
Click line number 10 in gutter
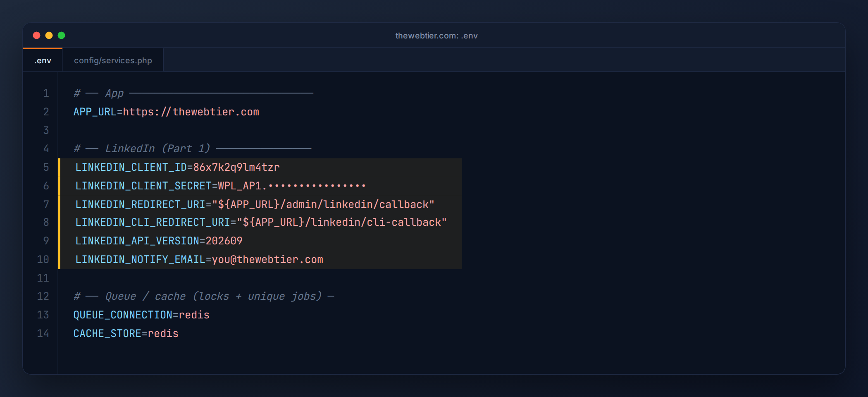(43, 260)
